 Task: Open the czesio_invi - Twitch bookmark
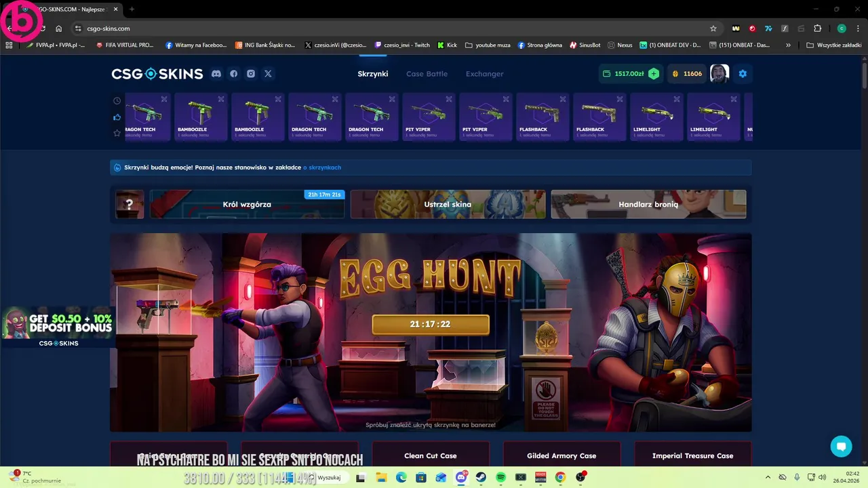click(402, 45)
